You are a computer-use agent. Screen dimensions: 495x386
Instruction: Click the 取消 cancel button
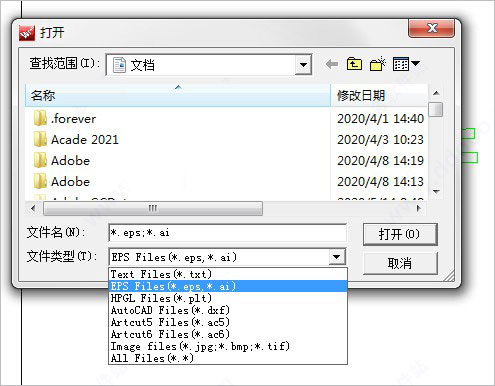[400, 263]
